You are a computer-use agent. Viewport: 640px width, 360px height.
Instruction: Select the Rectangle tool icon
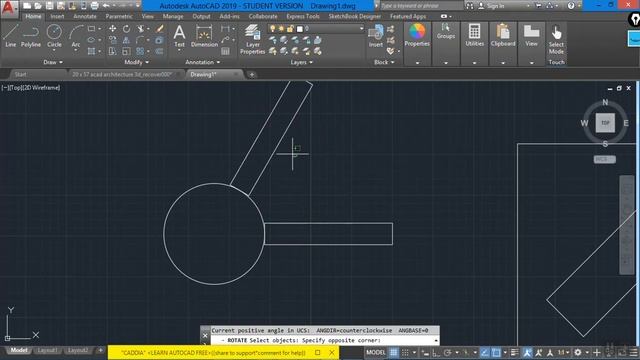pos(91,29)
